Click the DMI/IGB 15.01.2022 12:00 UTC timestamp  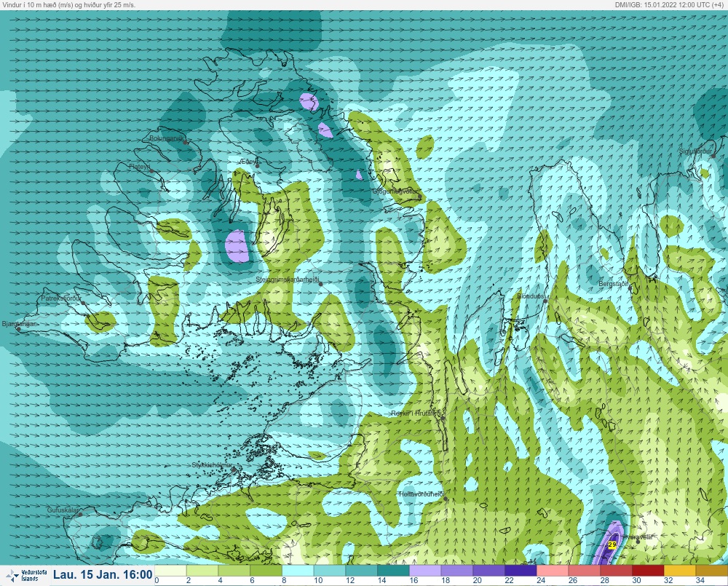670,4
